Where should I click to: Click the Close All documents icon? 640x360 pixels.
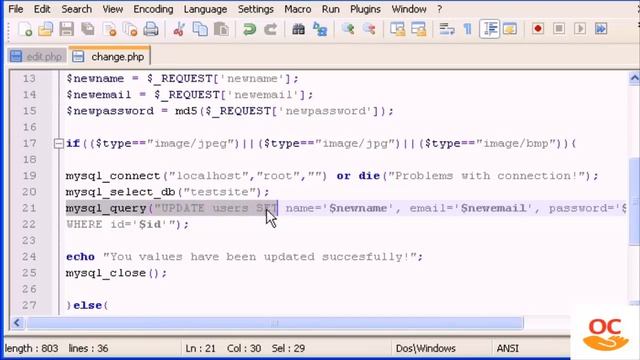coord(130,29)
